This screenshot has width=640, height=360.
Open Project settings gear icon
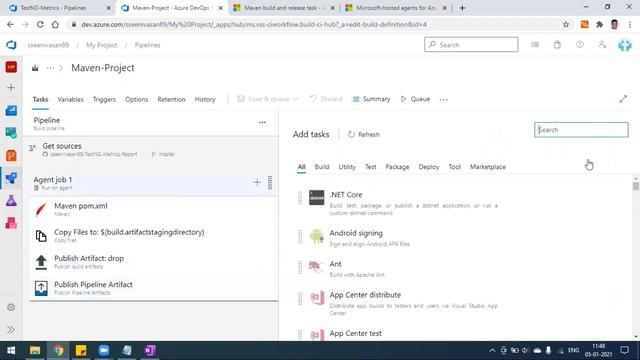click(11, 307)
